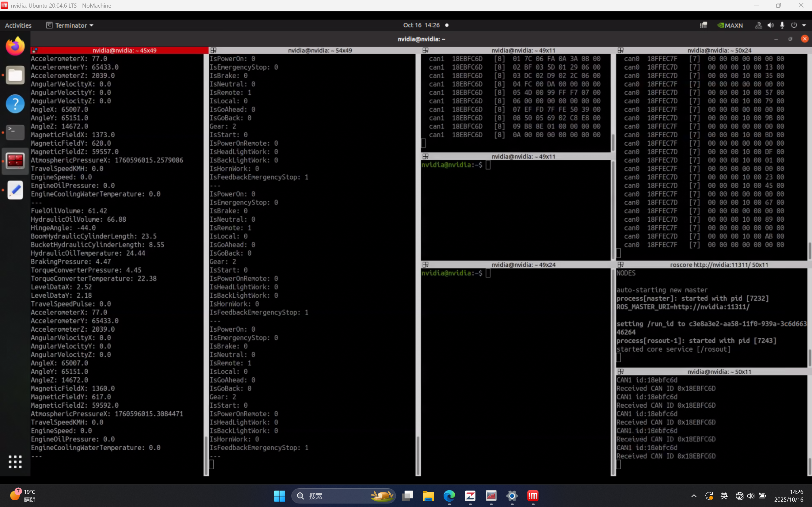
Task: Click the Terminator icon in dock
Action: tap(15, 161)
